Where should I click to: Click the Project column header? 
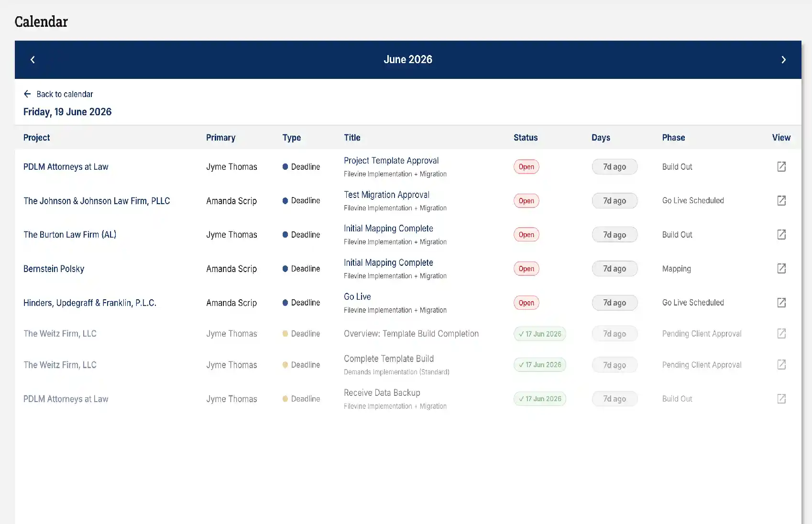pos(36,138)
